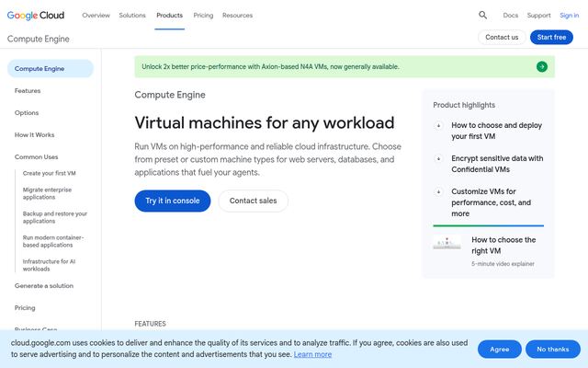Open 'Backup and restore your applications' item

(55, 217)
